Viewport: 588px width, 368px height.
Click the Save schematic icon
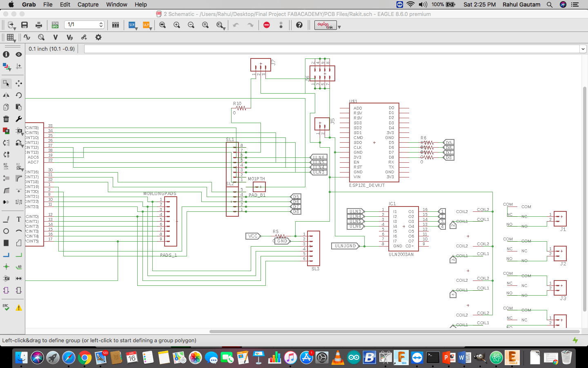click(24, 25)
